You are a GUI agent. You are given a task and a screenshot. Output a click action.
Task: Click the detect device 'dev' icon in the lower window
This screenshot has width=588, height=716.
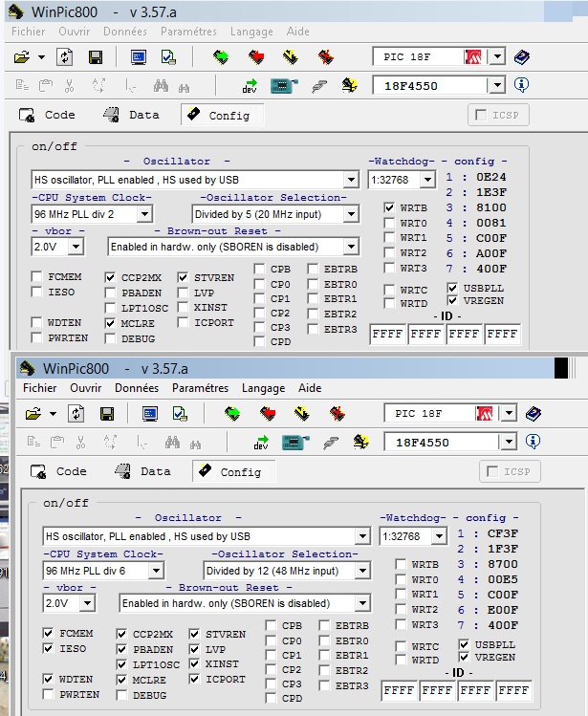coord(261,443)
